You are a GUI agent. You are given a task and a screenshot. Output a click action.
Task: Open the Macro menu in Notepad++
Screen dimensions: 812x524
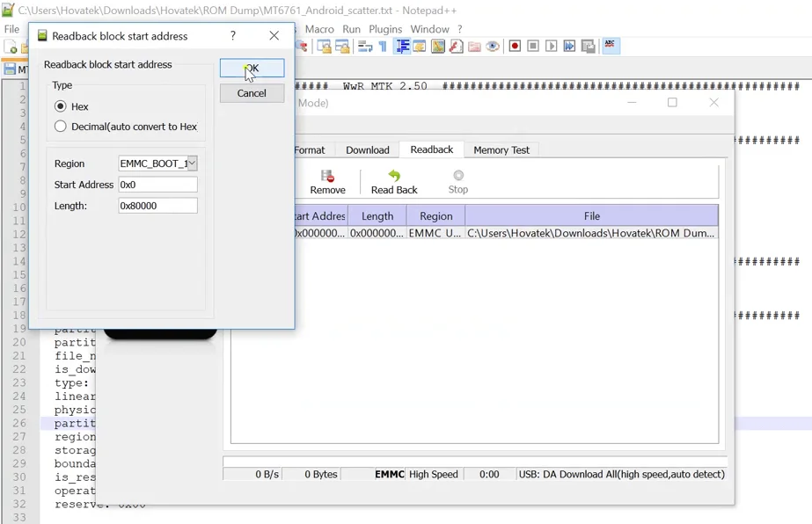(319, 29)
